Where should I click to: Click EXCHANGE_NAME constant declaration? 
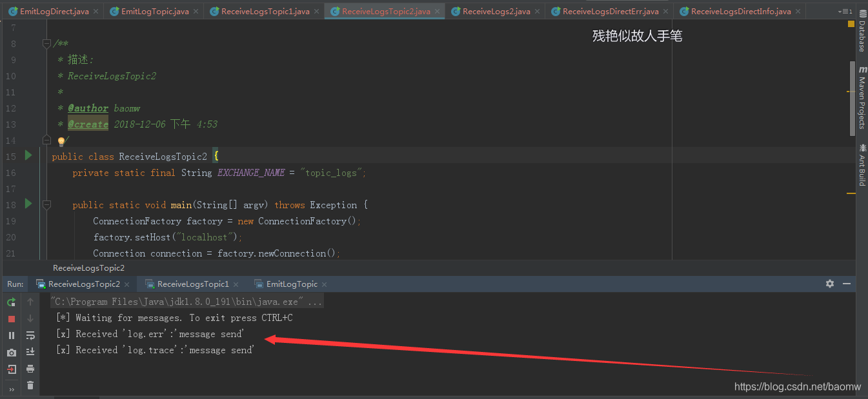point(251,173)
